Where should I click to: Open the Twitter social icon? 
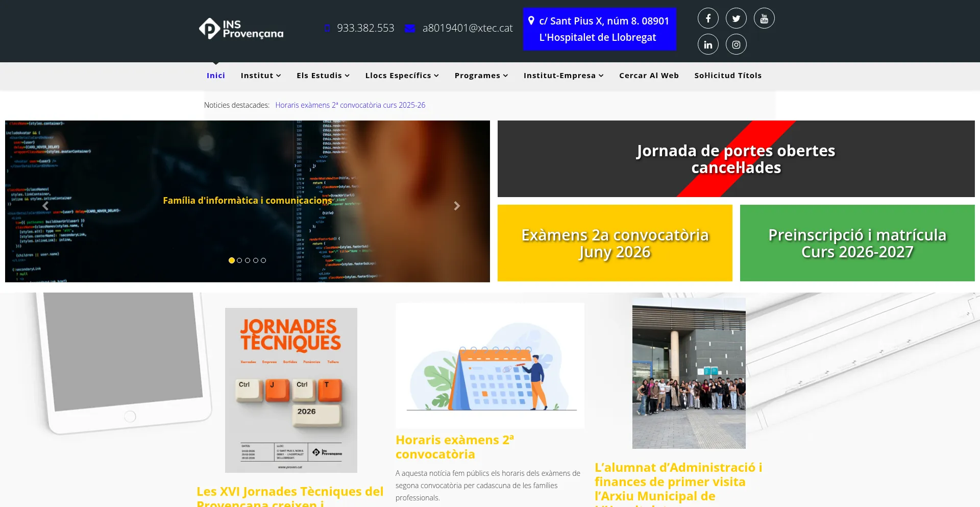[736, 18]
